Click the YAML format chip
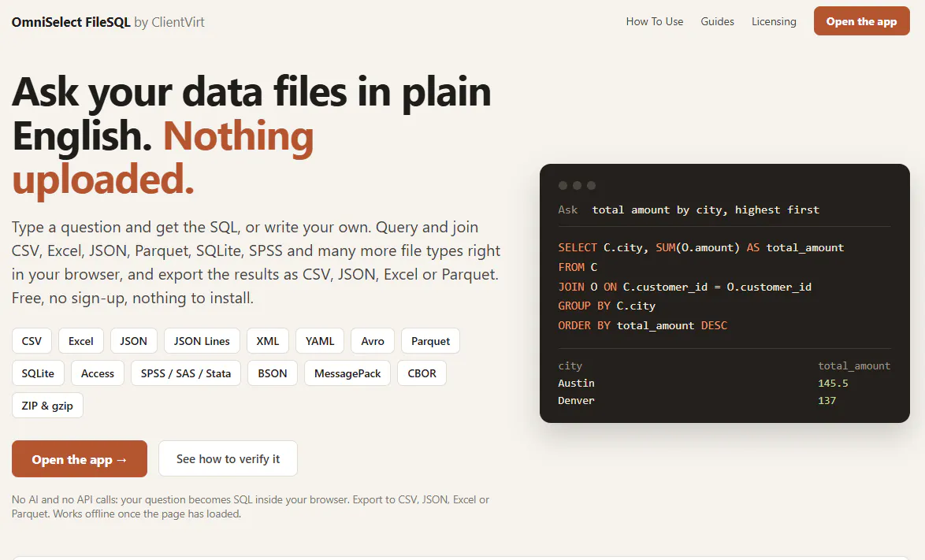The image size is (925, 560). click(320, 341)
